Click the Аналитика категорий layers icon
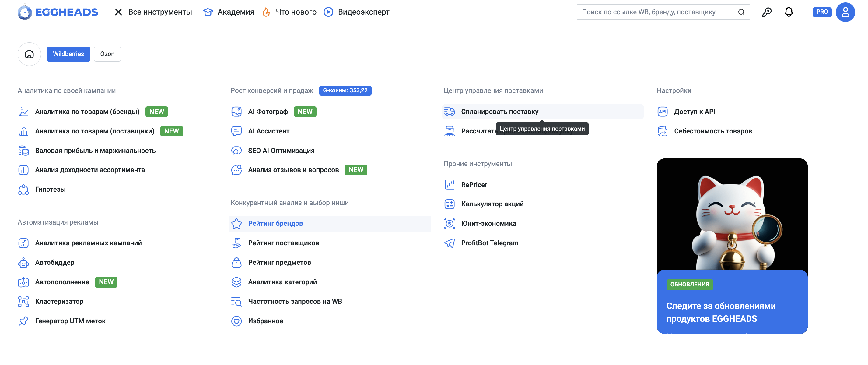This screenshot has height=365, width=868. (x=236, y=282)
